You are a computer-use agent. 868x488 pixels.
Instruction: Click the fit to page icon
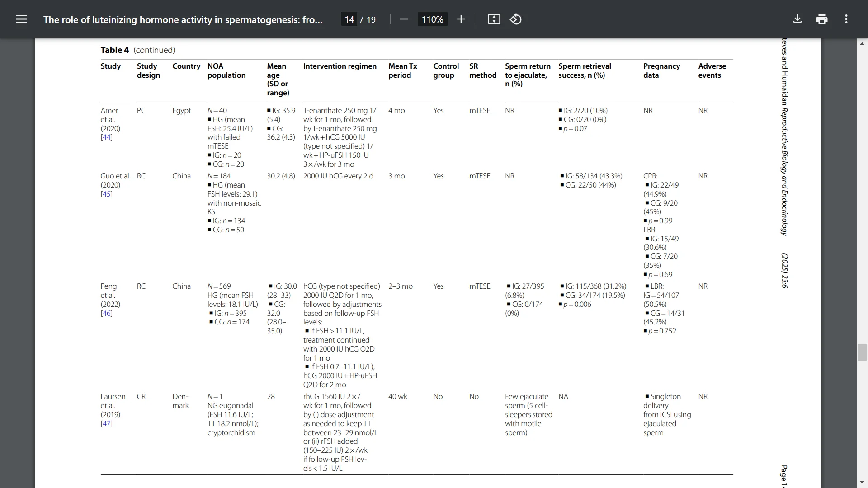pos(494,19)
